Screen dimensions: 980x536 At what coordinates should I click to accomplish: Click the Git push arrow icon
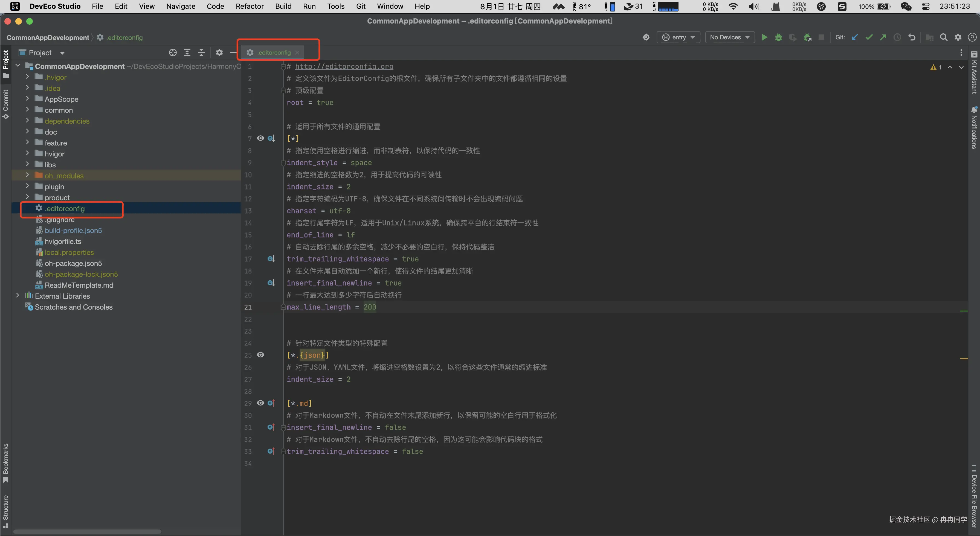[883, 37]
